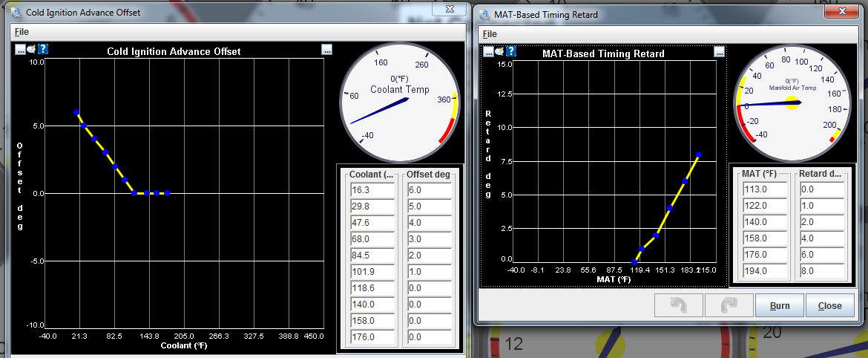The image size is (868, 358).
Task: Click undo arrow button in MAT-Based Timing window
Action: coord(677,305)
